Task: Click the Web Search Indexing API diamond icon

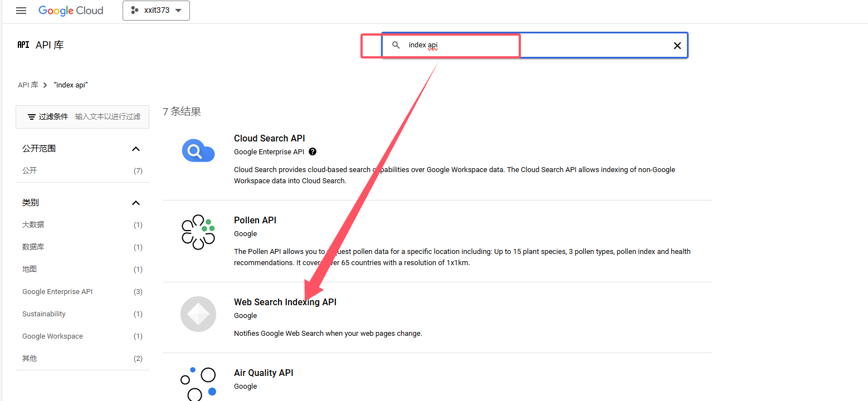Action: click(198, 314)
